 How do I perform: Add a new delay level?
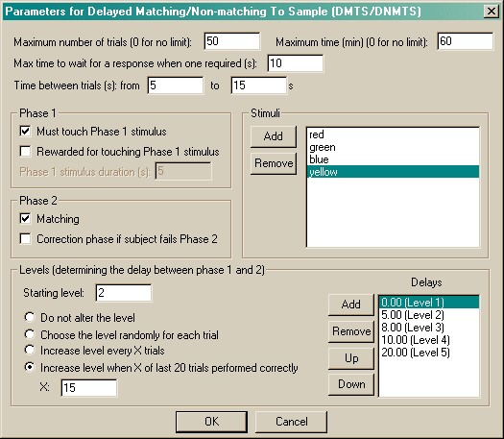coord(351,305)
